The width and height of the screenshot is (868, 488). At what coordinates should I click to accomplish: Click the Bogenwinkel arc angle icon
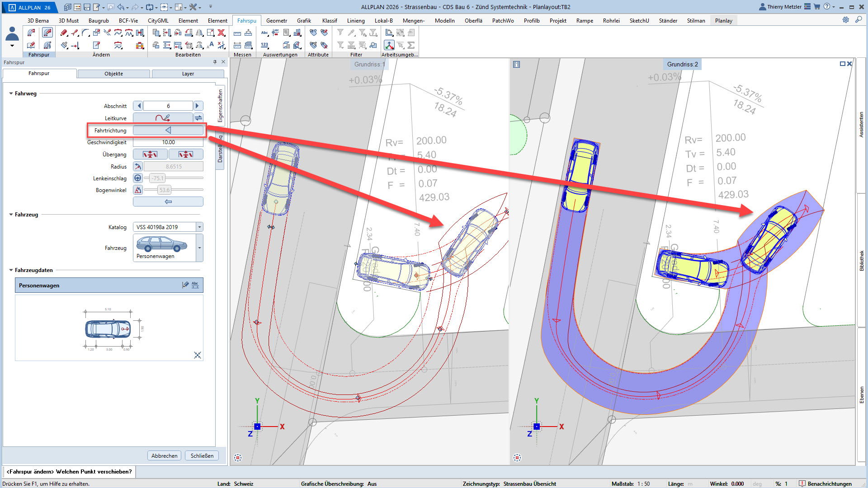click(x=138, y=190)
